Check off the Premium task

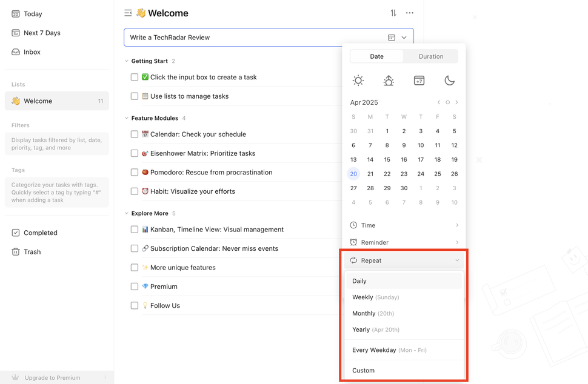134,286
